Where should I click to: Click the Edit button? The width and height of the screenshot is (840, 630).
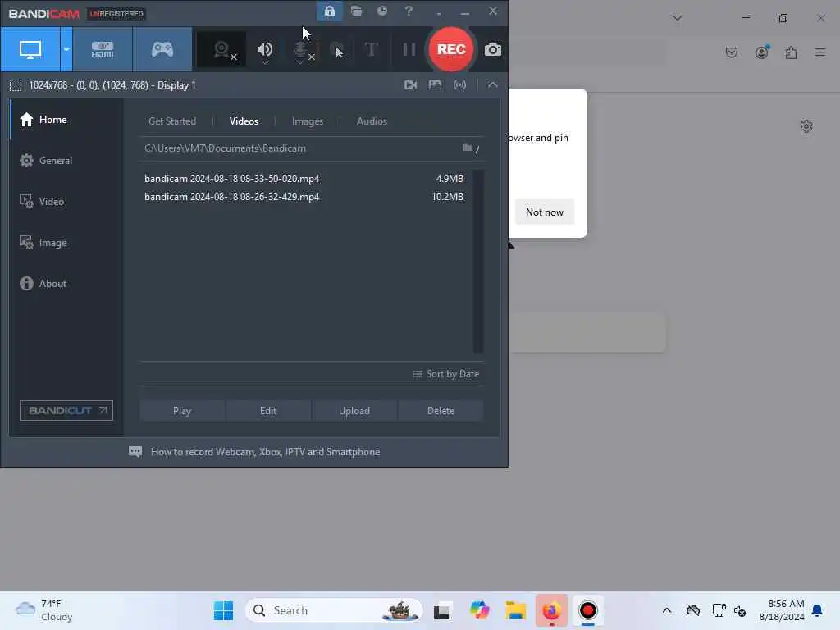coord(268,411)
